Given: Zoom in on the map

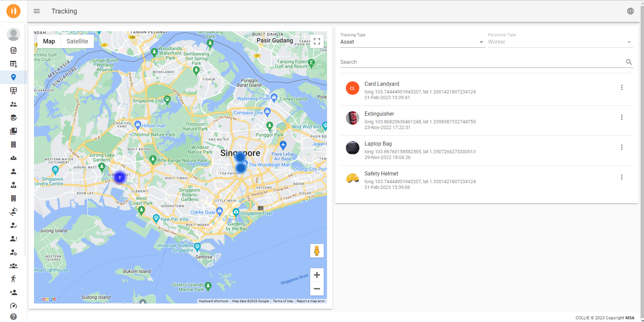Looking at the screenshot, I should pyautogui.click(x=317, y=275).
